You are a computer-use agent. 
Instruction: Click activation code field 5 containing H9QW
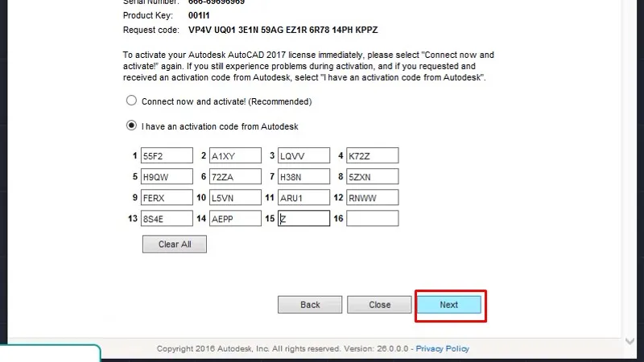tap(167, 177)
